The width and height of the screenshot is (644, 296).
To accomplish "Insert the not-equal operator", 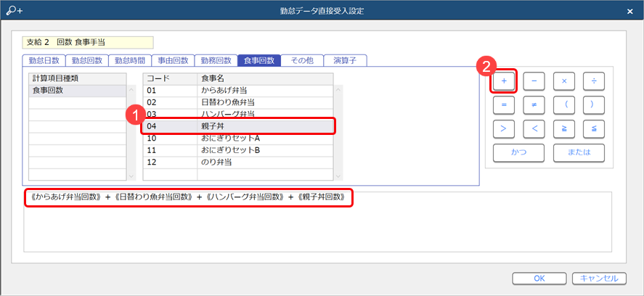I will pos(534,104).
